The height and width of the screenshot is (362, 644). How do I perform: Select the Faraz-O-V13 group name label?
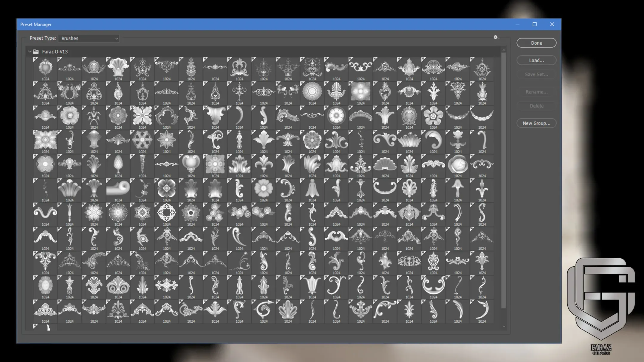(55, 52)
